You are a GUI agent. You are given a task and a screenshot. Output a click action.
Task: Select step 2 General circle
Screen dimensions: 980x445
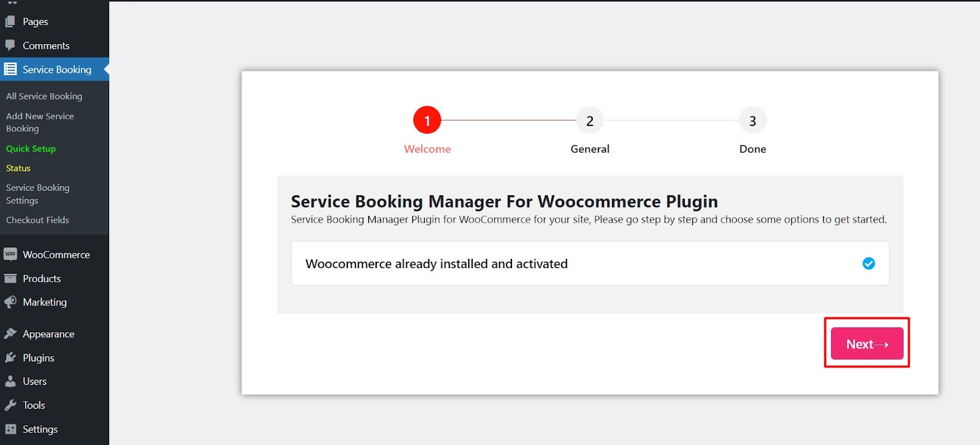pyautogui.click(x=590, y=121)
